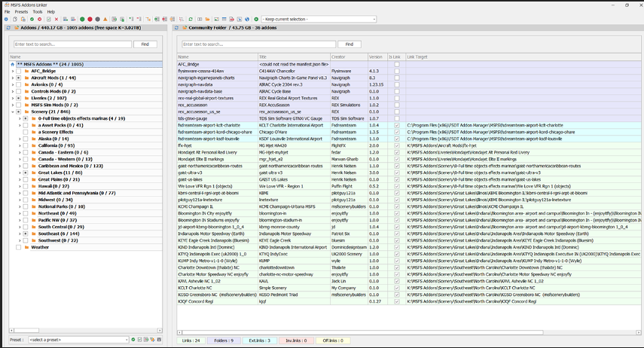Image resolution: width=644 pixels, height=348 pixels.
Task: Open the select a preset dropdown
Action: pyautogui.click(x=78, y=340)
